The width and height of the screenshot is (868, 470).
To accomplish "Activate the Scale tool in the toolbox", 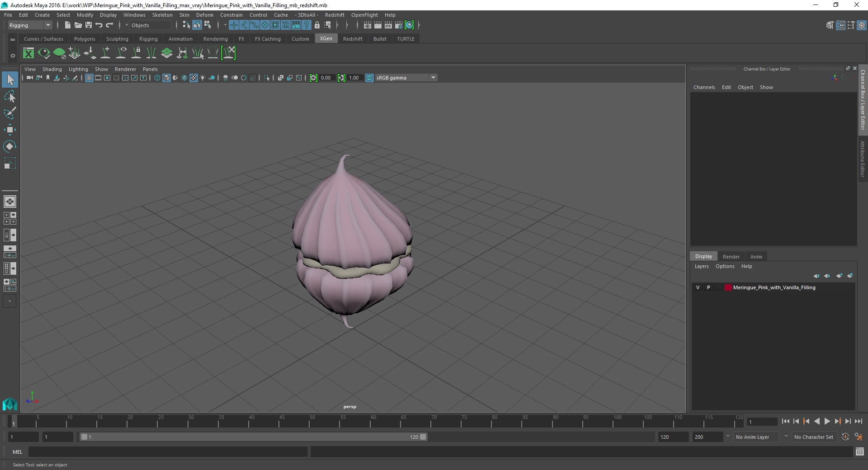I will [x=9, y=163].
